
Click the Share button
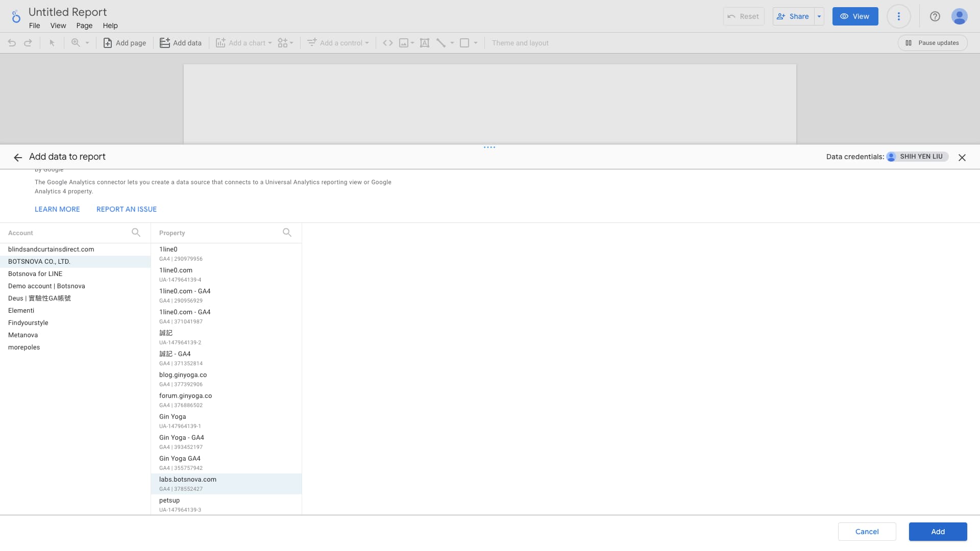(x=794, y=16)
